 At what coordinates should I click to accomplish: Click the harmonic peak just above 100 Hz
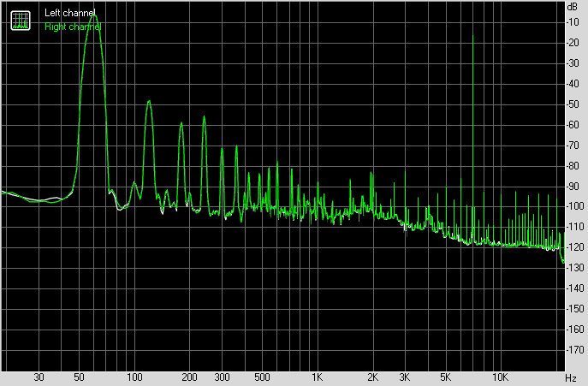pos(149,102)
